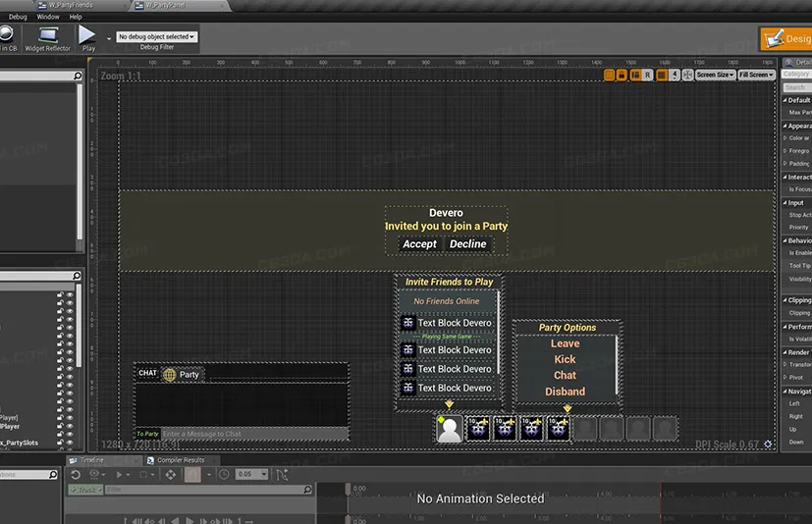Image resolution: width=812 pixels, height=524 pixels.
Task: Select the Disband party option
Action: coord(565,392)
